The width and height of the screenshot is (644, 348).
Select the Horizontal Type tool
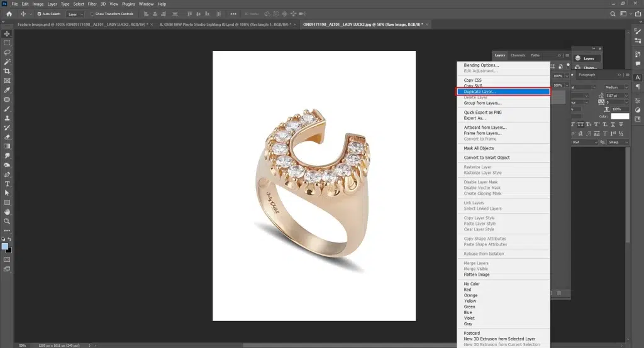tap(8, 184)
